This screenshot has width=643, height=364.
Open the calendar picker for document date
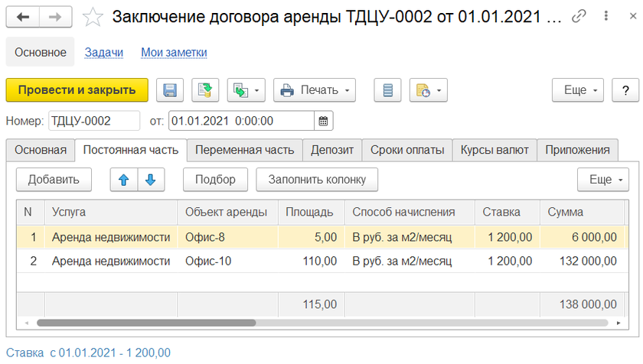(323, 121)
